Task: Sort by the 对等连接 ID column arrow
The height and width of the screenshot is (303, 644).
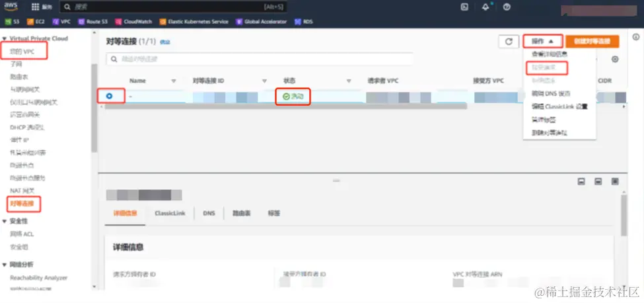Action: [x=264, y=81]
